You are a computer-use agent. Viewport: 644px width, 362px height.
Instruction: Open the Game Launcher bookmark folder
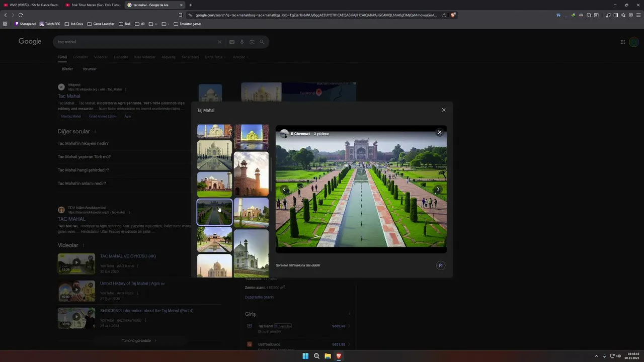[x=101, y=24]
